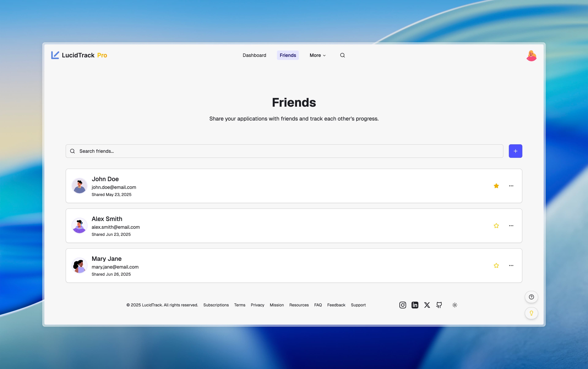Open the Terms link in the footer
The width and height of the screenshot is (588, 369).
pyautogui.click(x=239, y=305)
